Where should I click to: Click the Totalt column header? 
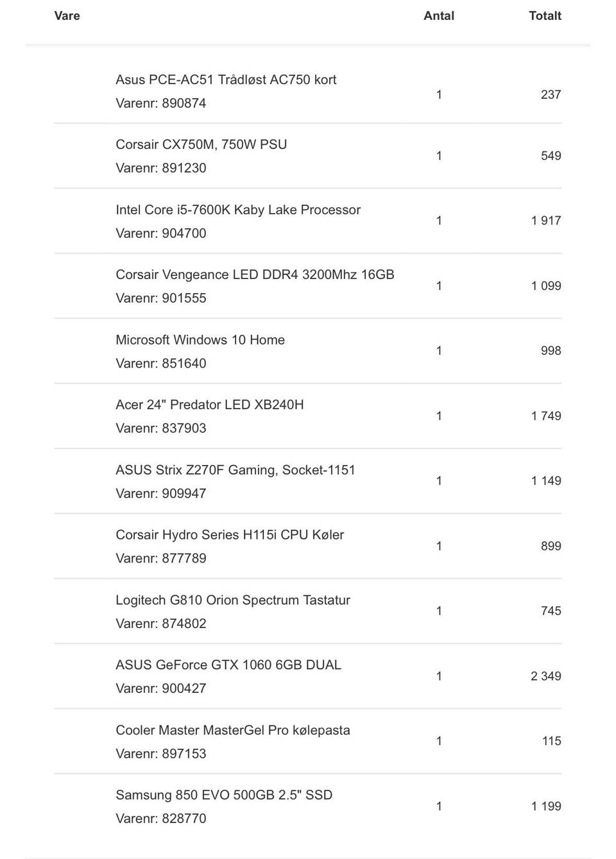[545, 16]
